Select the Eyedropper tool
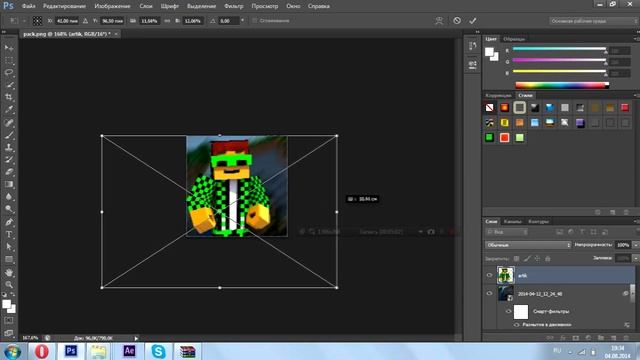 [x=9, y=109]
